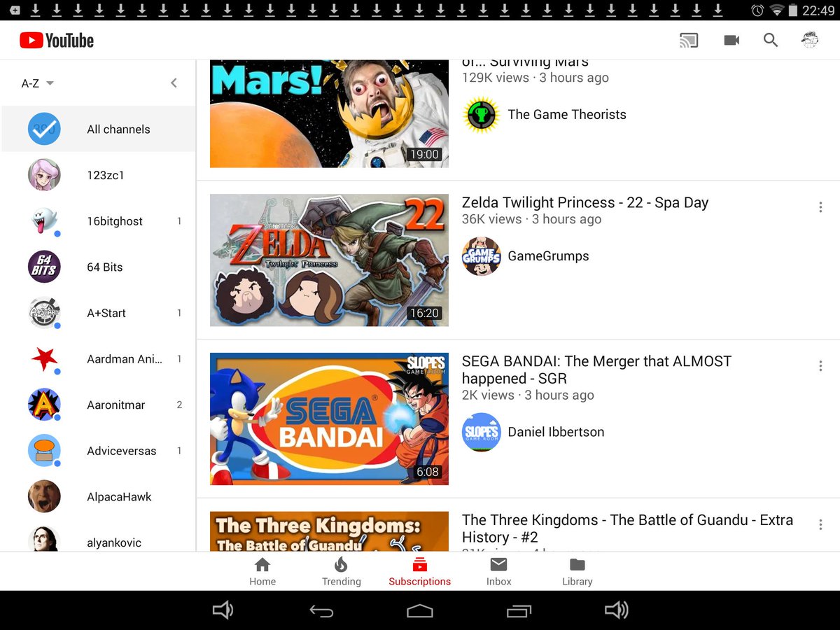Screen dimensions: 840x630
Task: Tap the video camera upload icon
Action: click(x=731, y=41)
